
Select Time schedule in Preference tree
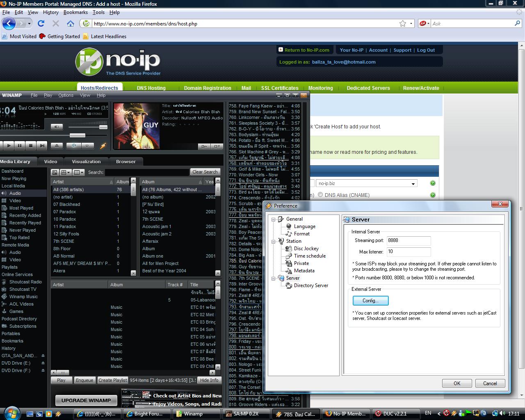click(310, 256)
